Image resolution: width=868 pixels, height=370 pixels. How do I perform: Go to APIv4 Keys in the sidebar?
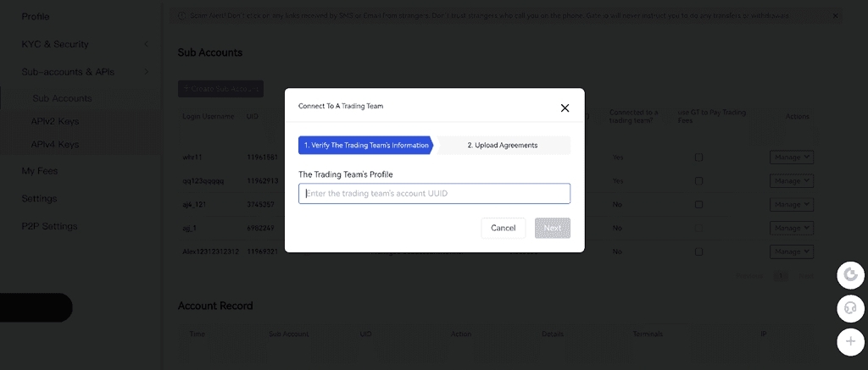[55, 145]
